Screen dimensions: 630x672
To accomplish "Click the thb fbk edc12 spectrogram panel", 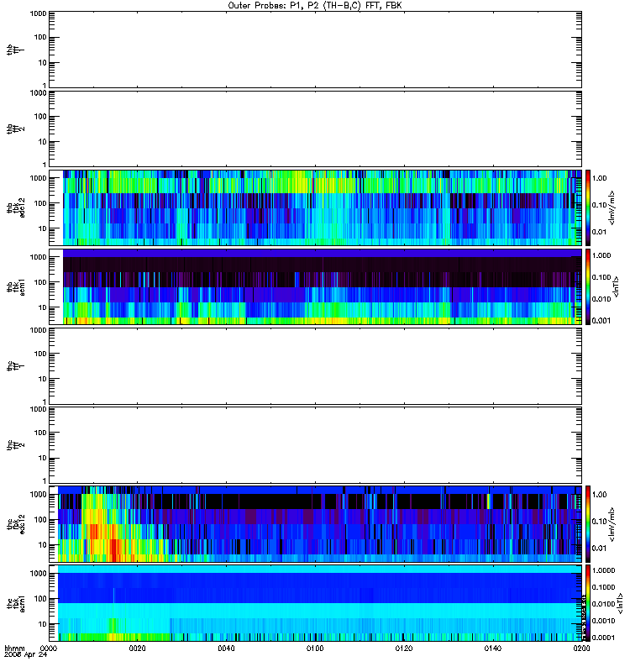I will [315, 207].
